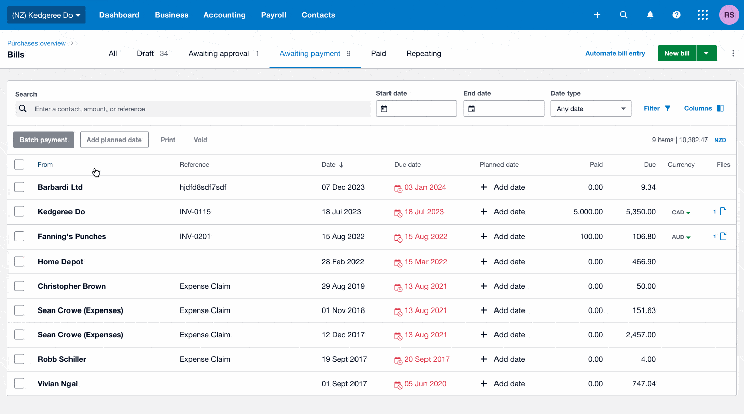
Task: Select the Barbardi Ltd bill checkbox
Action: 19,187
